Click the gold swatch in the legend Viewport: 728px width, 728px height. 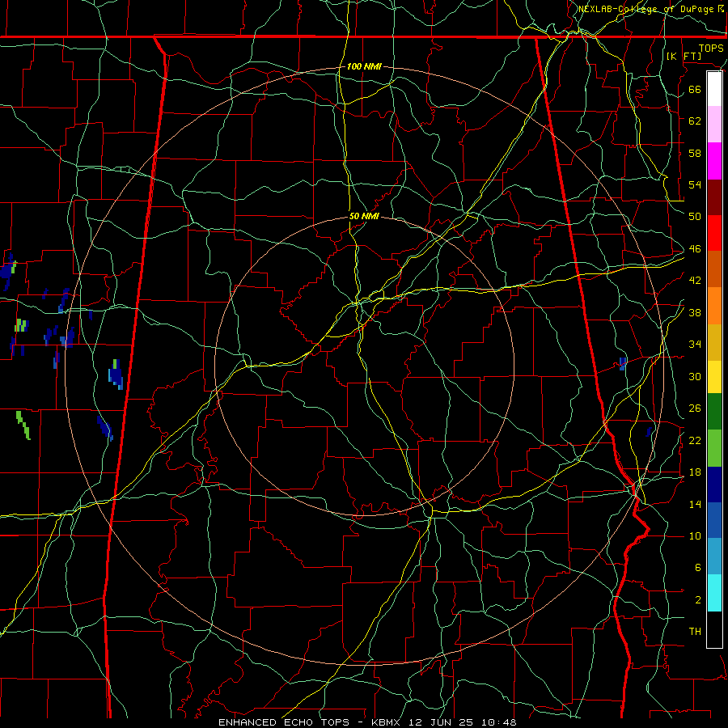(714, 342)
